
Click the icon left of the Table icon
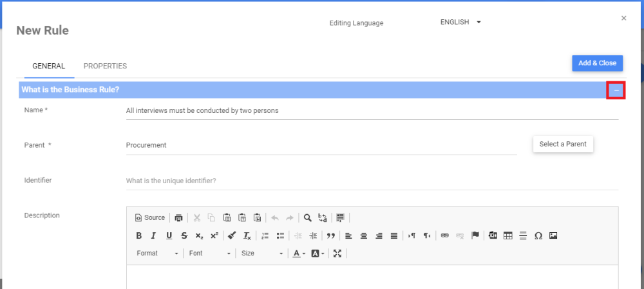pyautogui.click(x=493, y=236)
